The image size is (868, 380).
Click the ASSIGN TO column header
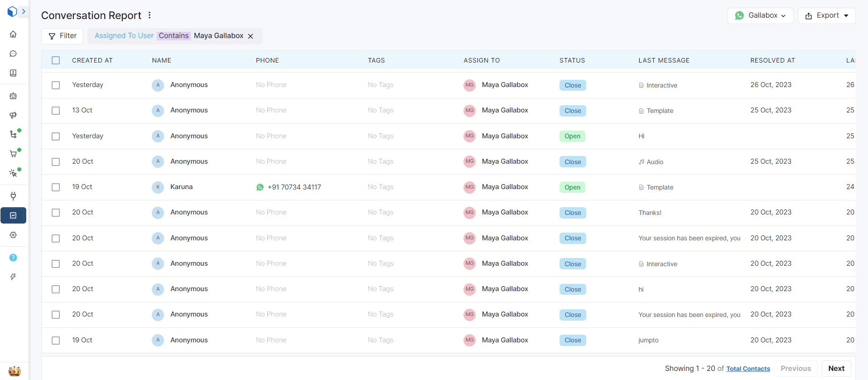coord(482,60)
